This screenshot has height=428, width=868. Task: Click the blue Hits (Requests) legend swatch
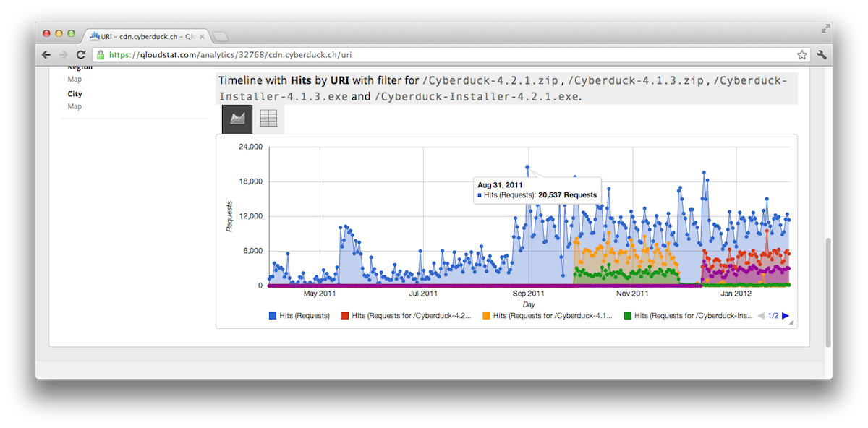click(273, 316)
